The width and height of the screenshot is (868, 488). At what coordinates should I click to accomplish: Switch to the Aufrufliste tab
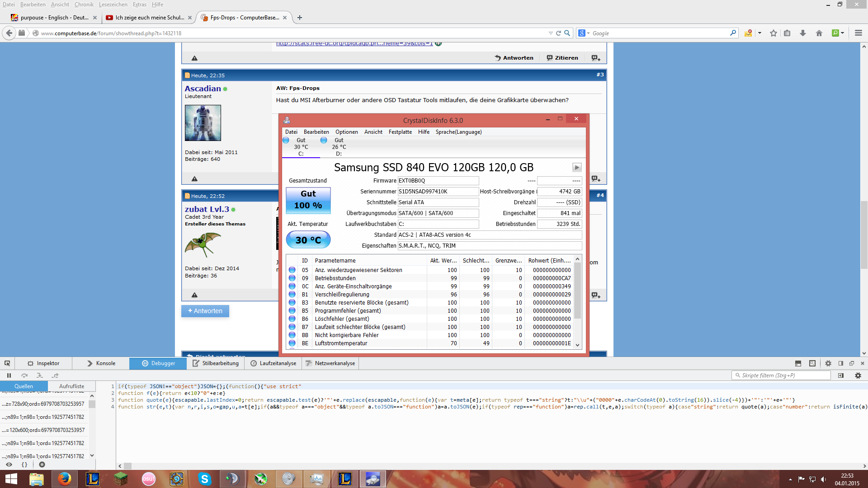tap(71, 386)
